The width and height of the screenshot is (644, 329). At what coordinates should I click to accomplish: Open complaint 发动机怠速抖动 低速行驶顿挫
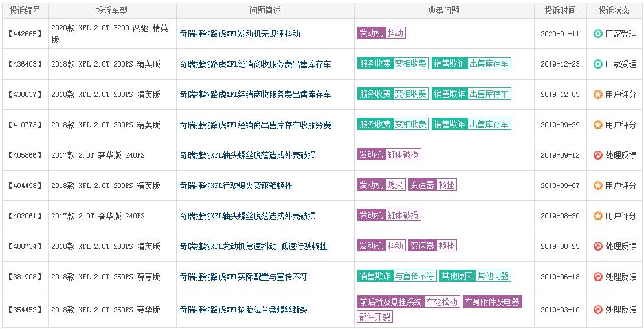click(x=254, y=246)
